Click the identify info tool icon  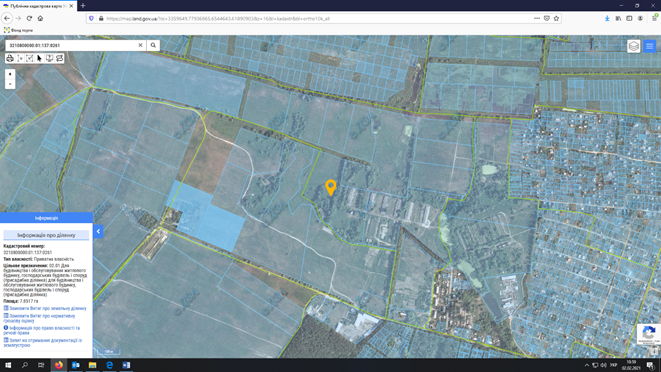[x=49, y=58]
